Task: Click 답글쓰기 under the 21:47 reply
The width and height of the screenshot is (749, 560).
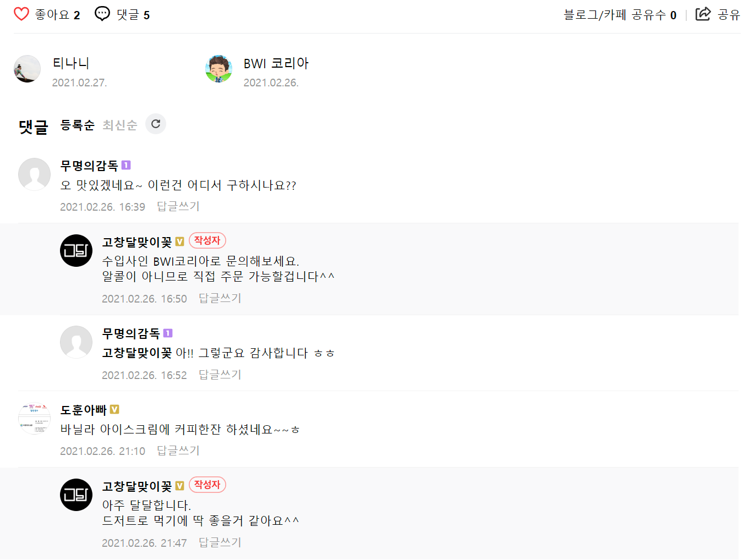Action: (220, 542)
